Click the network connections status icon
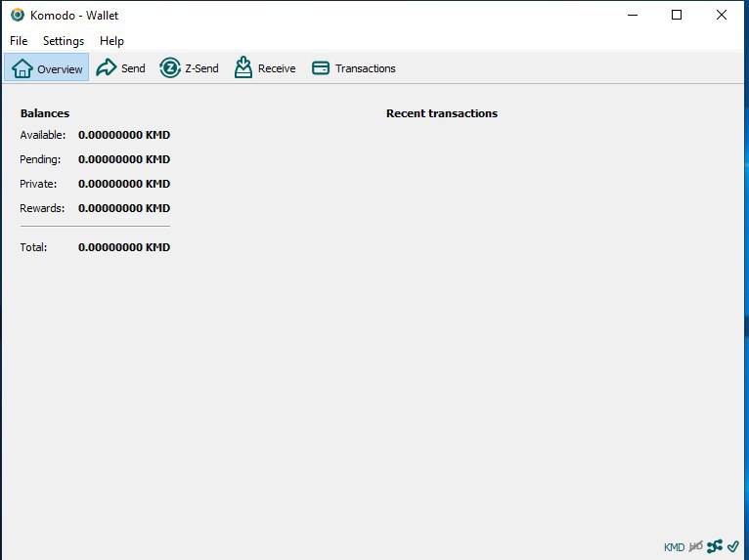Screen dimensions: 749x560 coord(715,545)
